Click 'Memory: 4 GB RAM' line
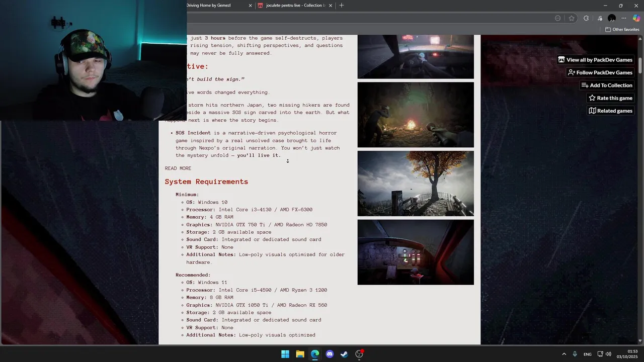The width and height of the screenshot is (644, 362). [210, 217]
